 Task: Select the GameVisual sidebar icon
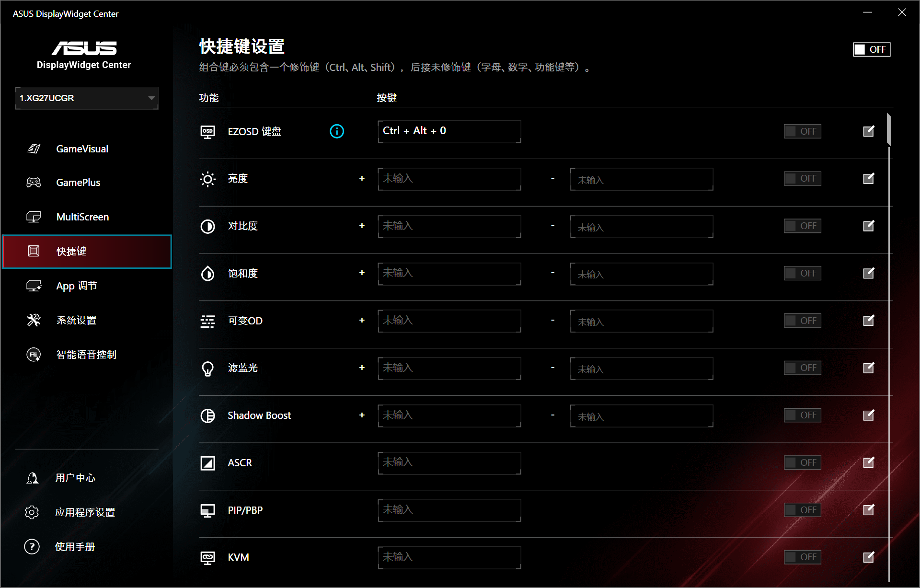pyautogui.click(x=34, y=149)
